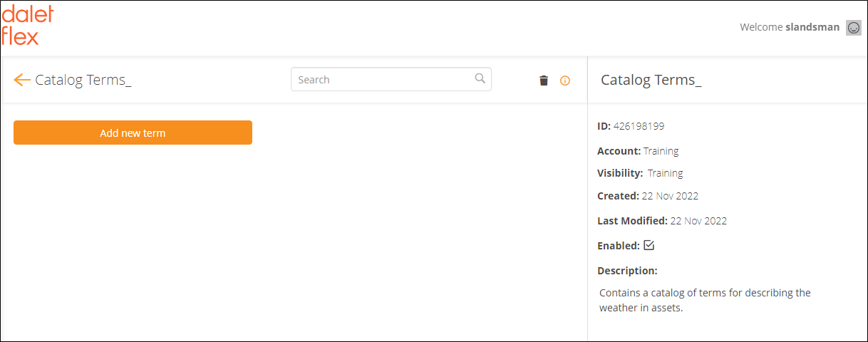
Task: Select the ID value 426198199
Action: click(639, 126)
